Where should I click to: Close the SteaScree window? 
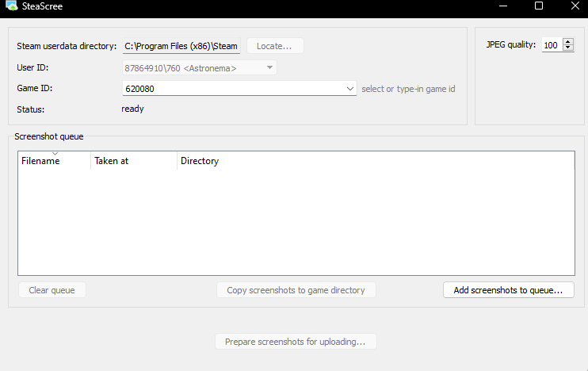[574, 6]
